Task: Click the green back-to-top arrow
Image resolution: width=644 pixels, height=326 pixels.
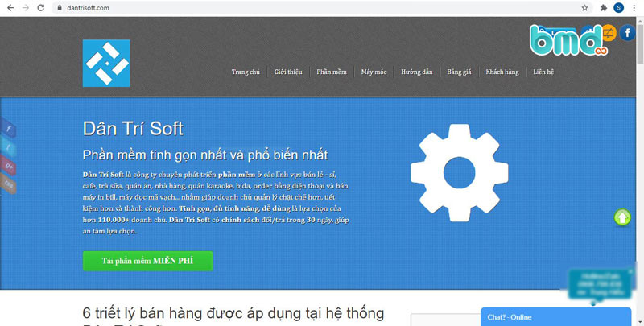Action: pyautogui.click(x=622, y=217)
